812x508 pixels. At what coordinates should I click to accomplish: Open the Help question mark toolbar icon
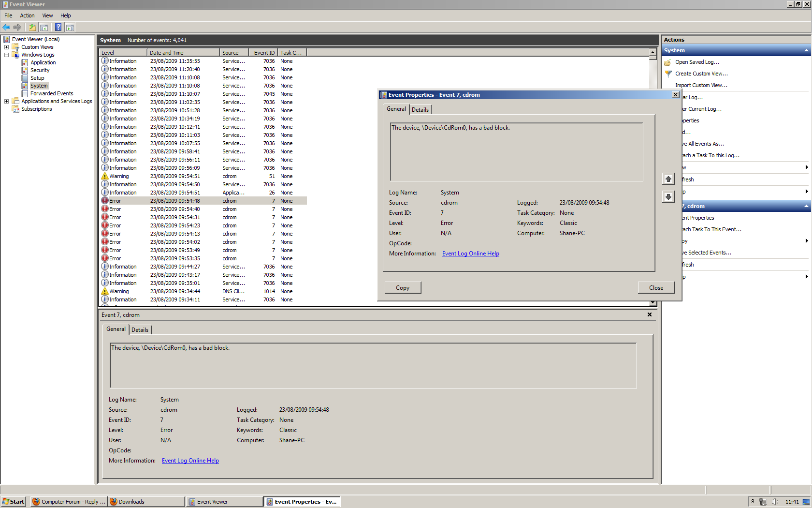tap(58, 27)
